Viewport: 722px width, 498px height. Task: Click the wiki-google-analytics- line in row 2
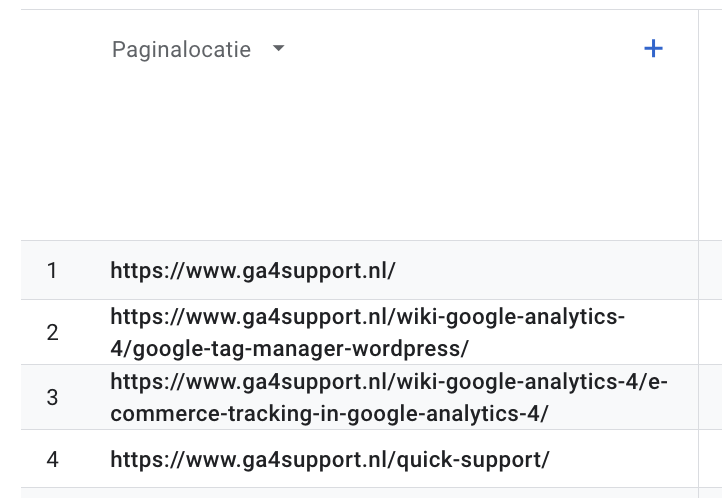pos(367,317)
